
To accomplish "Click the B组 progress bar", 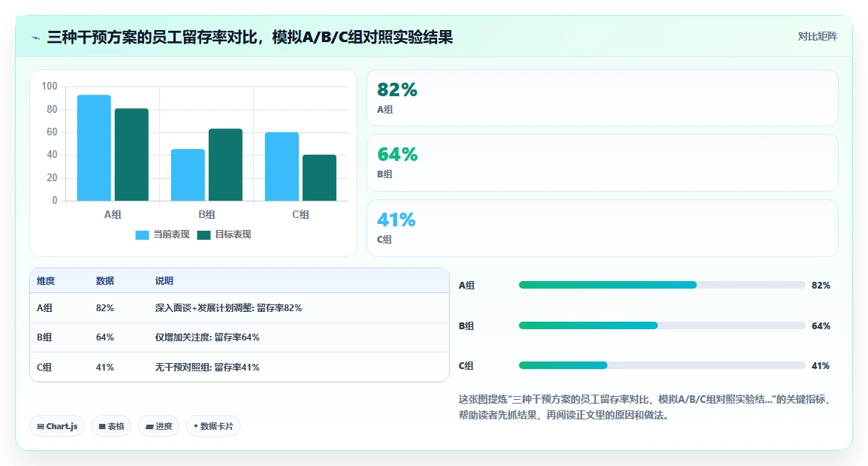I will coord(662,325).
